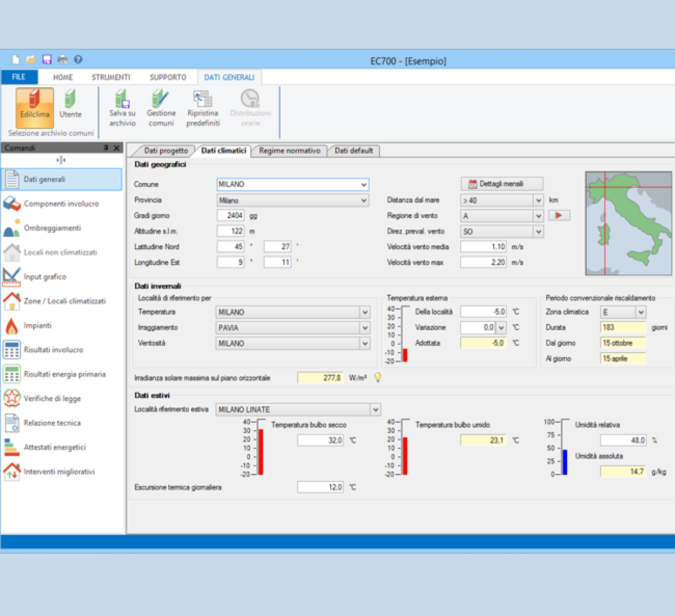This screenshot has height=616, width=675.
Task: Click Ripristina predefiniti icon
Action: click(x=203, y=109)
